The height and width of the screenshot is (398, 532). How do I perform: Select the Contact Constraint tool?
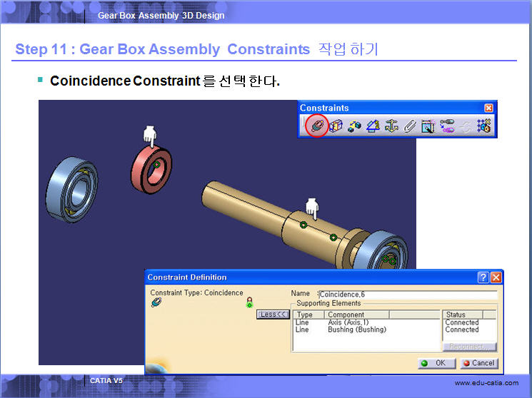pos(336,126)
